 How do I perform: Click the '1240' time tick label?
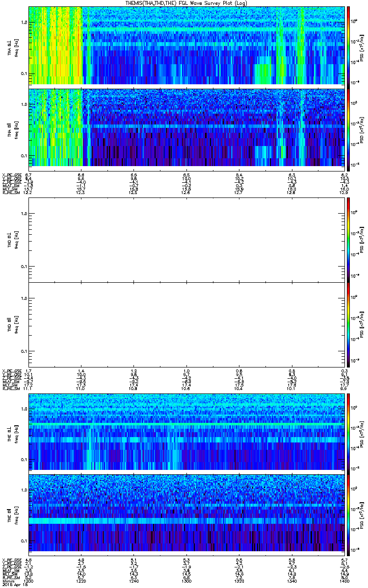[x=133, y=580]
